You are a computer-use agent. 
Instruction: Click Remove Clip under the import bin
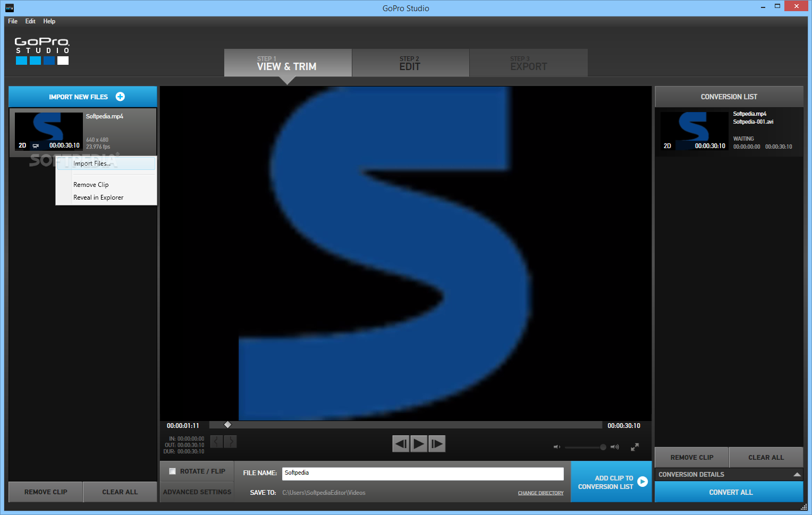pyautogui.click(x=46, y=492)
